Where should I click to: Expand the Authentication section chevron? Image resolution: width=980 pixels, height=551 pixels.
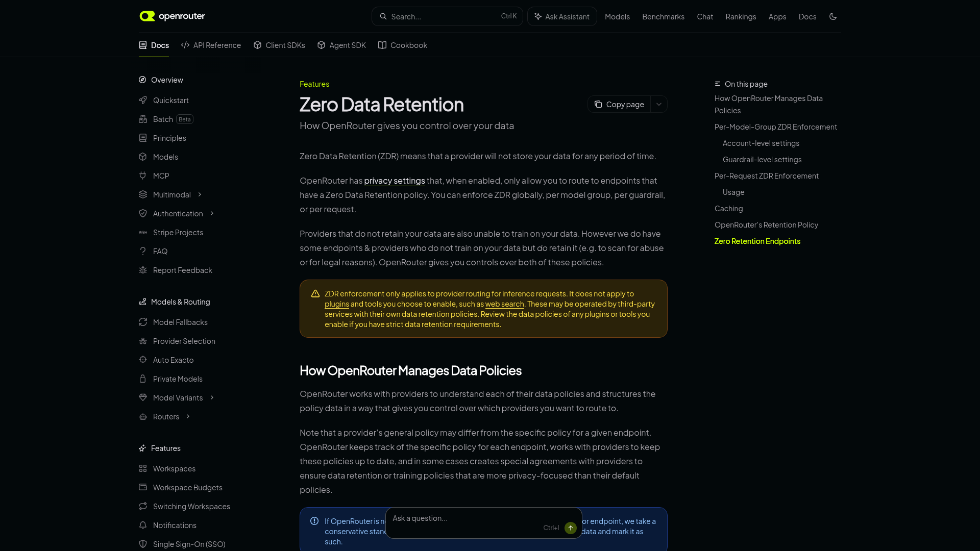tap(212, 213)
